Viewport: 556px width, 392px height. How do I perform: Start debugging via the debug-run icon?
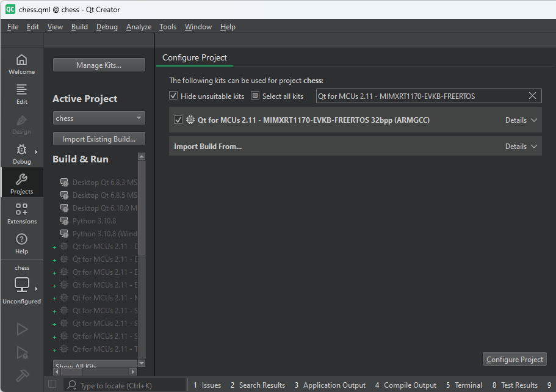[21, 353]
